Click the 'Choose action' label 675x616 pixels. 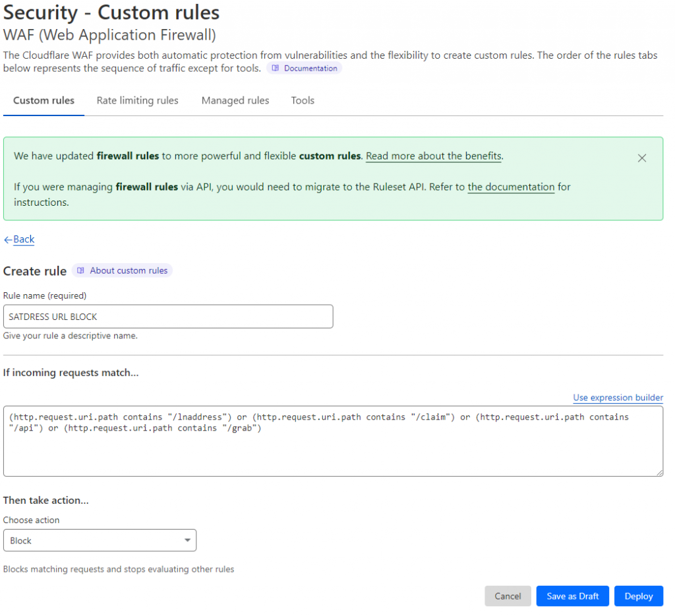tap(31, 520)
